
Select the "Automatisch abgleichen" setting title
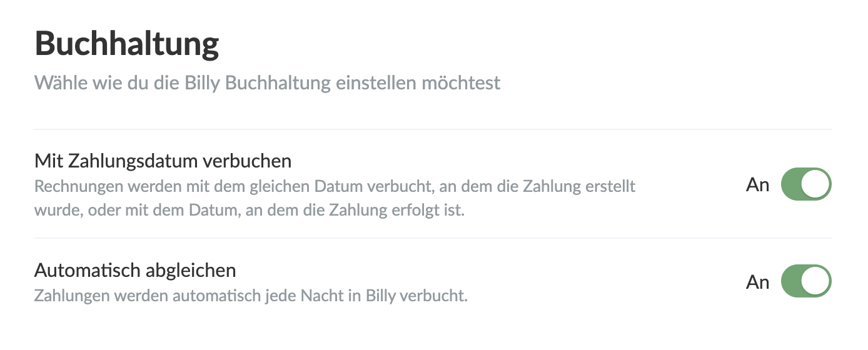click(x=135, y=271)
